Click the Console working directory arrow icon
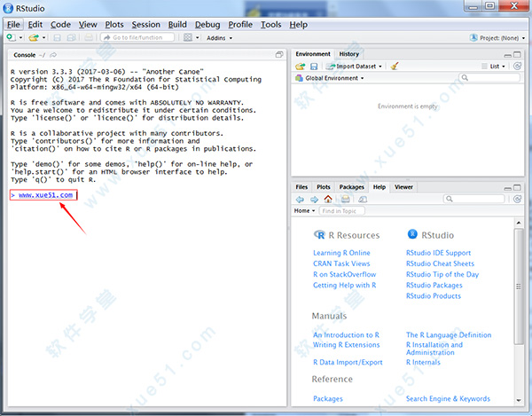This screenshot has height=416, width=532. (x=53, y=55)
